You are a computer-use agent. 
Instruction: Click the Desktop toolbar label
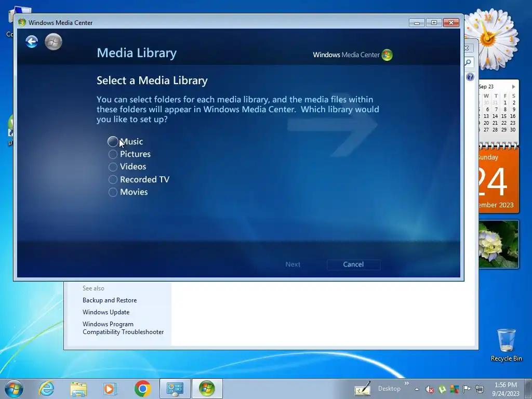(389, 389)
